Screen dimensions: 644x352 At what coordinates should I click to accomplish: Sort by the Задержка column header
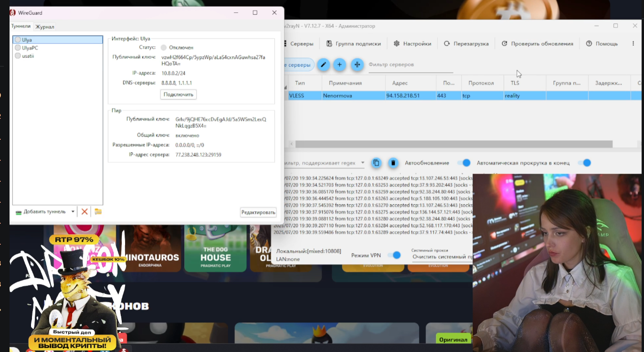(x=609, y=83)
